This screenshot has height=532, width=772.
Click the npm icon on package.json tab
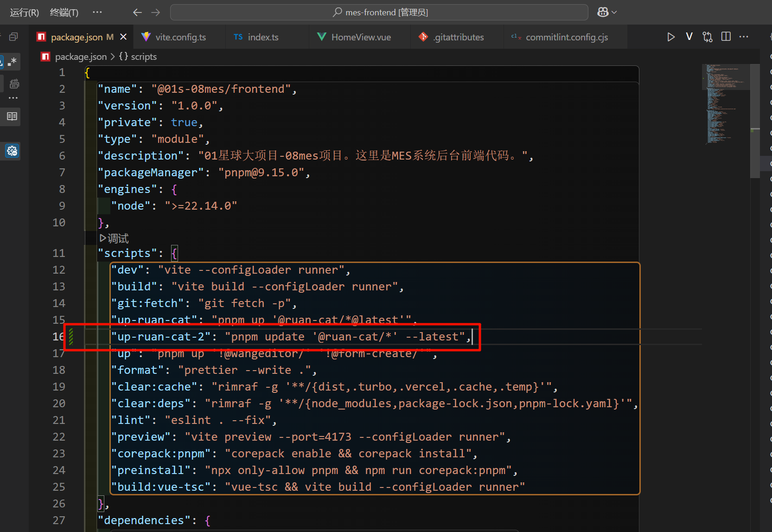41,37
